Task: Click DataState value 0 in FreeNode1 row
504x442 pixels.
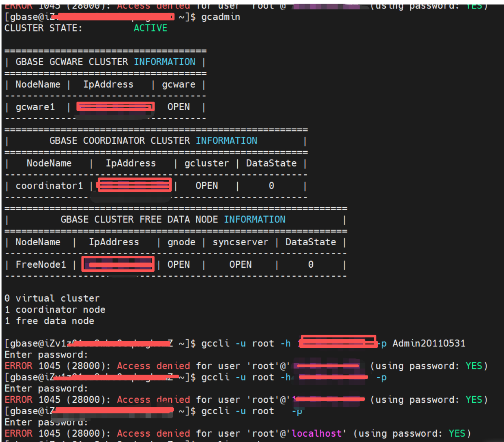Action: coord(311,264)
